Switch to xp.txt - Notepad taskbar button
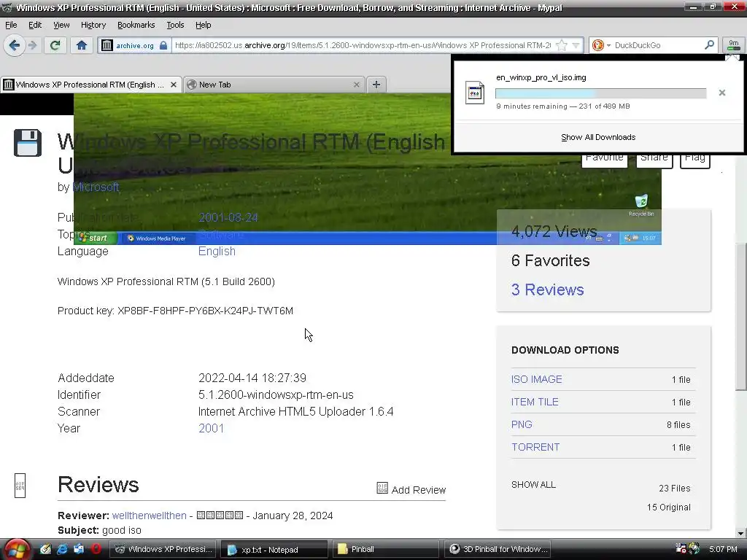Screen dimensions: 747x560 pyautogui.click(x=274, y=550)
